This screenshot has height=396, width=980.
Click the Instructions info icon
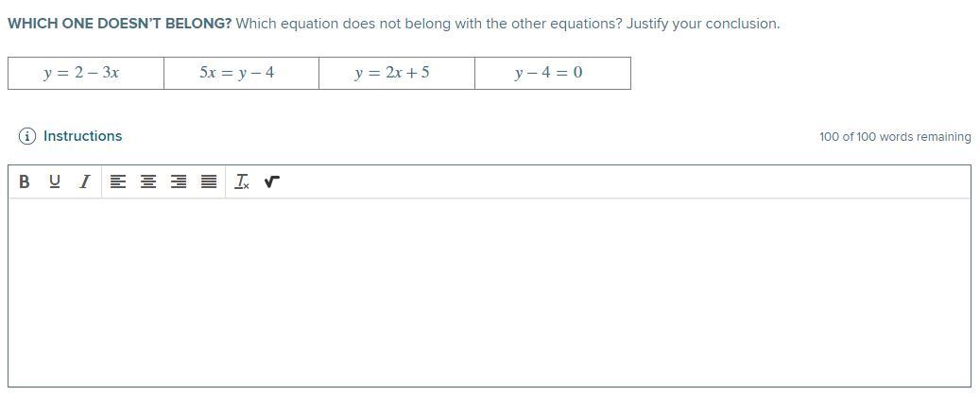click(27, 136)
